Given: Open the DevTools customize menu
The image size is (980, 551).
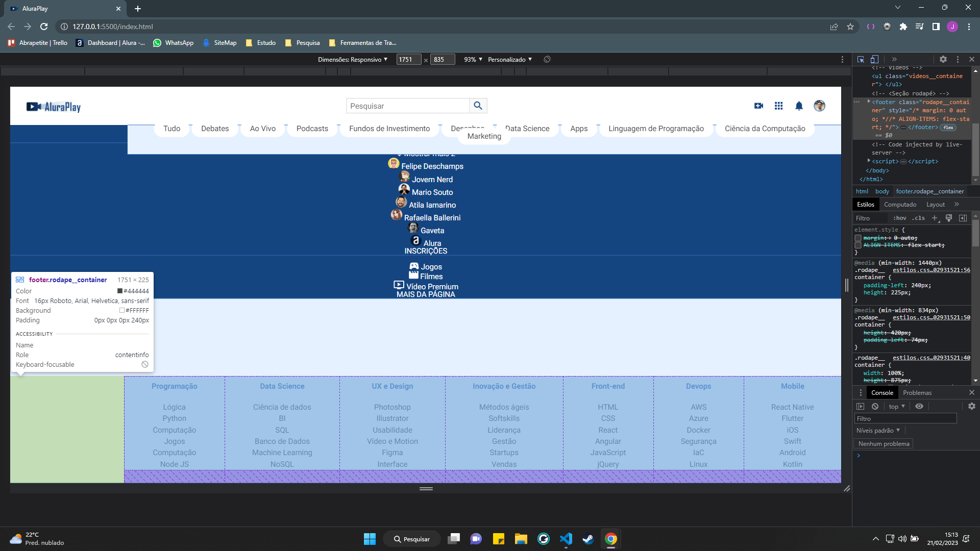Looking at the screenshot, I should click(958, 59).
